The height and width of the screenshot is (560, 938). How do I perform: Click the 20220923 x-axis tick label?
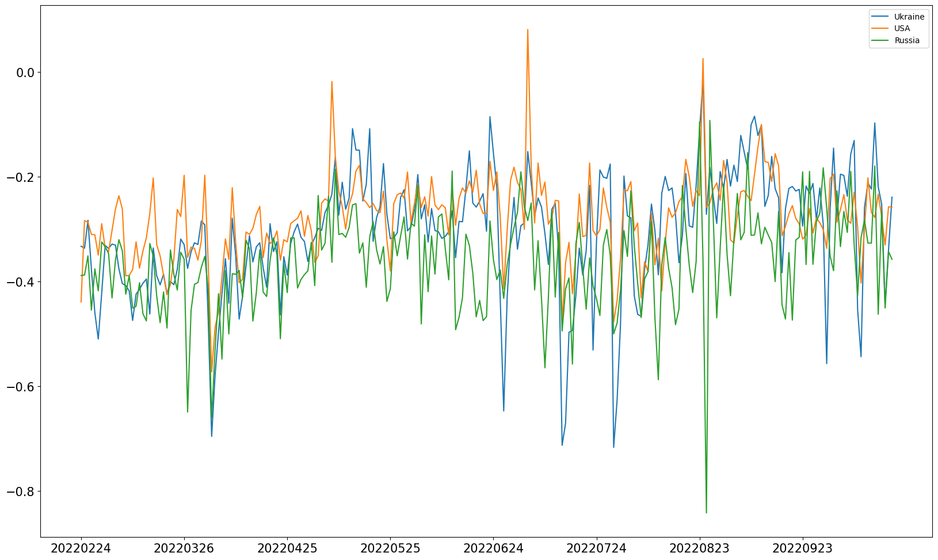click(x=803, y=548)
